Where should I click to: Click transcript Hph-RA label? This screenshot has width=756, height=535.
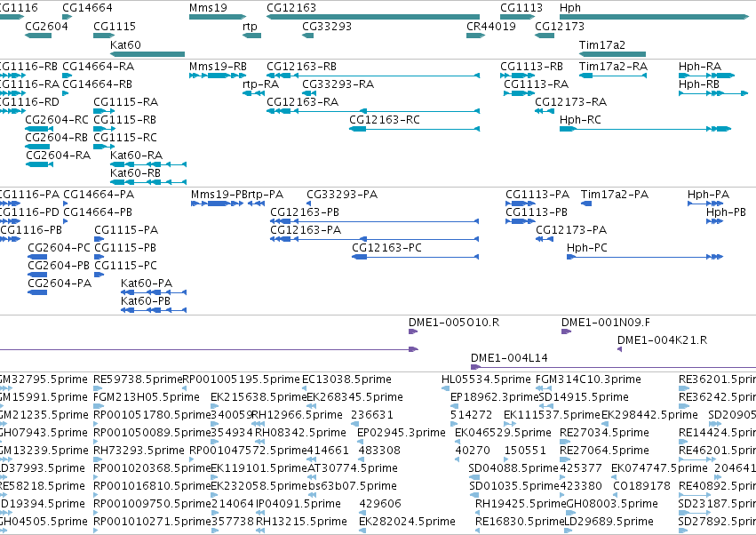[x=700, y=66]
